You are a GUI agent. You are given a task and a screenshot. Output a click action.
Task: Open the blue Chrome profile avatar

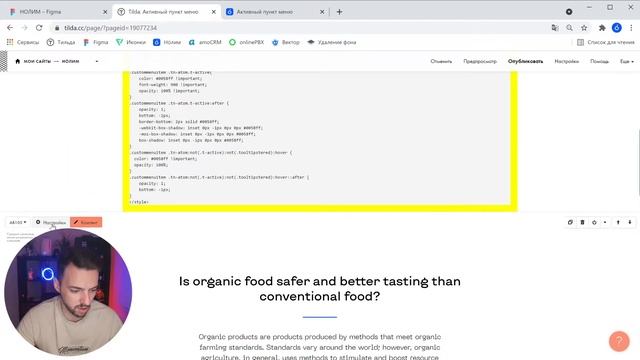pyautogui.click(x=617, y=28)
